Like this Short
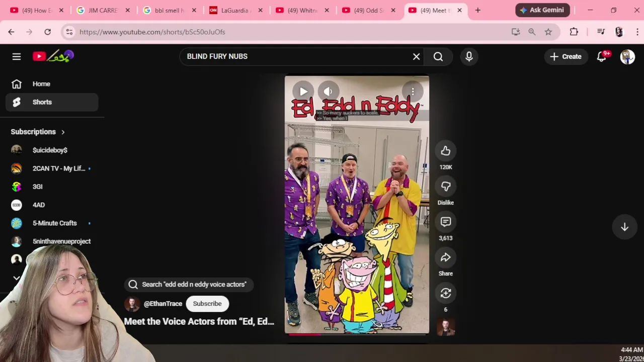 coord(446,151)
